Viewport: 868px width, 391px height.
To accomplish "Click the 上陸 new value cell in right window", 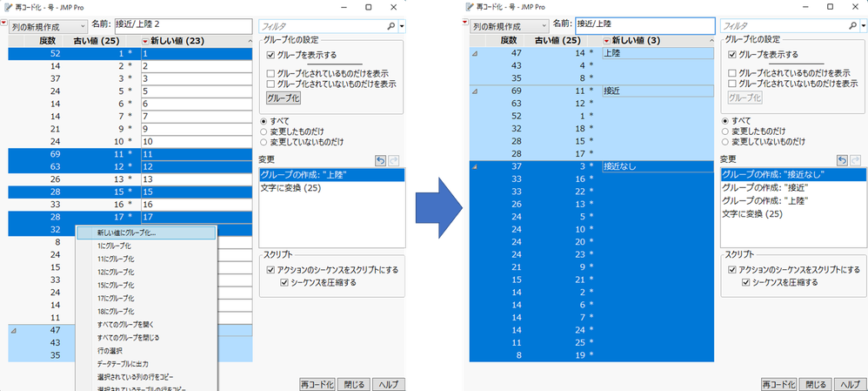I will click(x=658, y=53).
